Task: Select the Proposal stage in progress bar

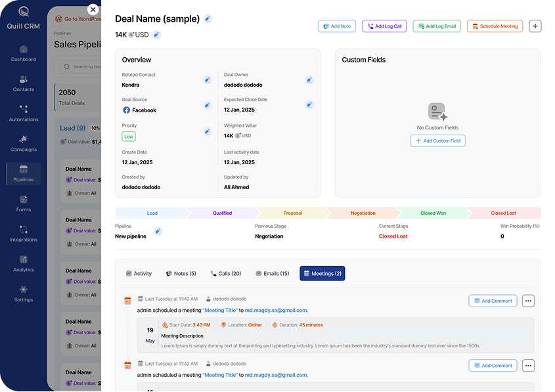Action: (x=292, y=213)
